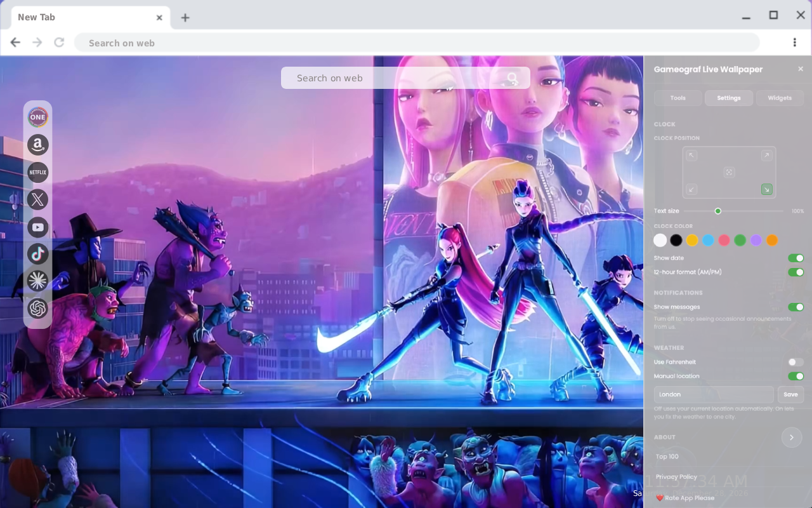The height and width of the screenshot is (508, 812).
Task: Open the Netflix shortcut
Action: (38, 172)
